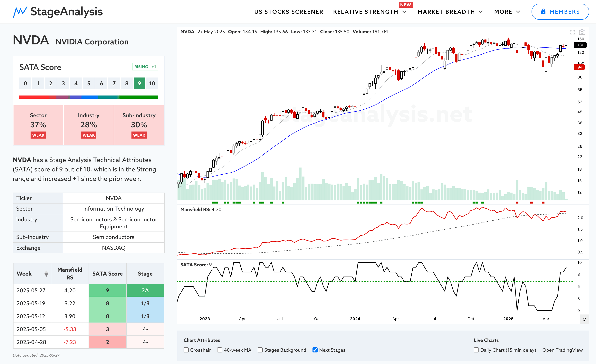This screenshot has height=364, width=596.
Task: Click SATA score 3 in 2025-05-05 row
Action: pos(107,329)
